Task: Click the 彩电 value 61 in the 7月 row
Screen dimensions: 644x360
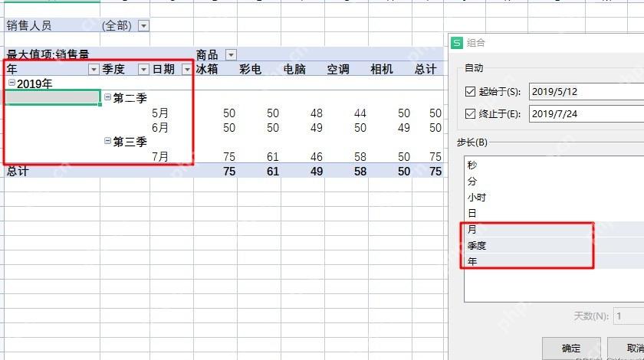Action: coord(273,157)
